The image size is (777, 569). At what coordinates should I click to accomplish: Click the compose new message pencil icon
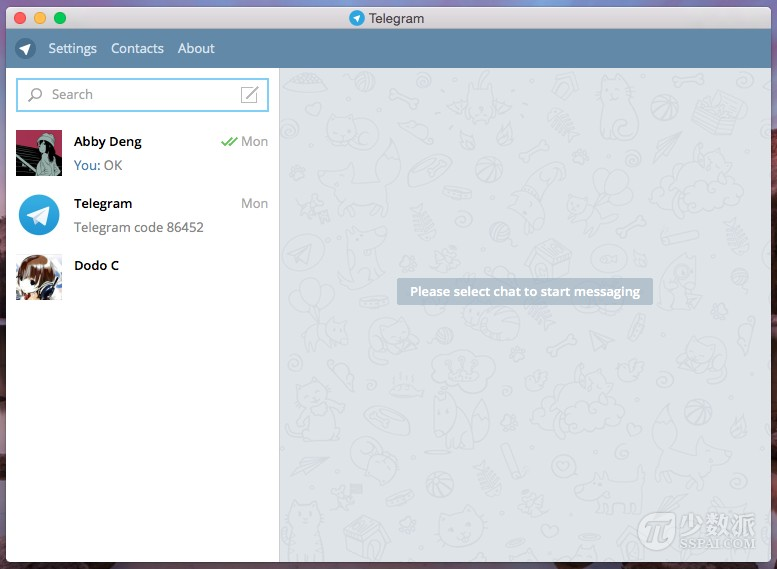tap(249, 95)
